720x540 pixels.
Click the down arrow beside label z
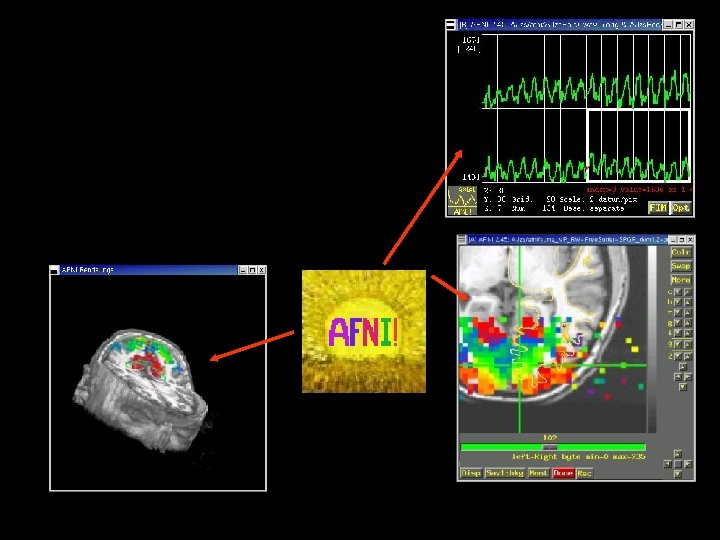point(678,356)
